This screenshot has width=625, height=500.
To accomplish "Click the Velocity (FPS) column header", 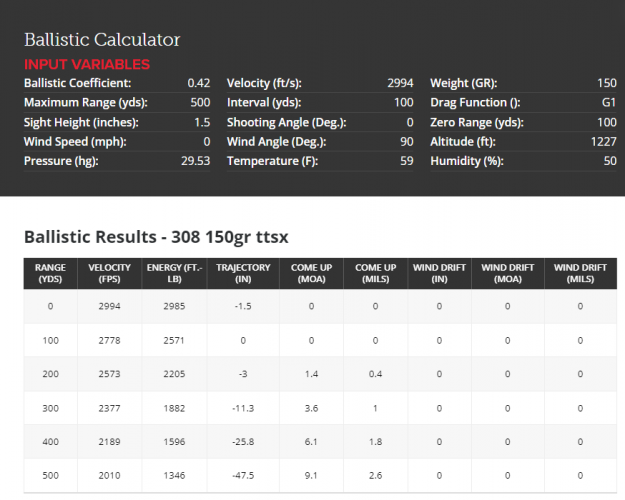I will pos(109,274).
